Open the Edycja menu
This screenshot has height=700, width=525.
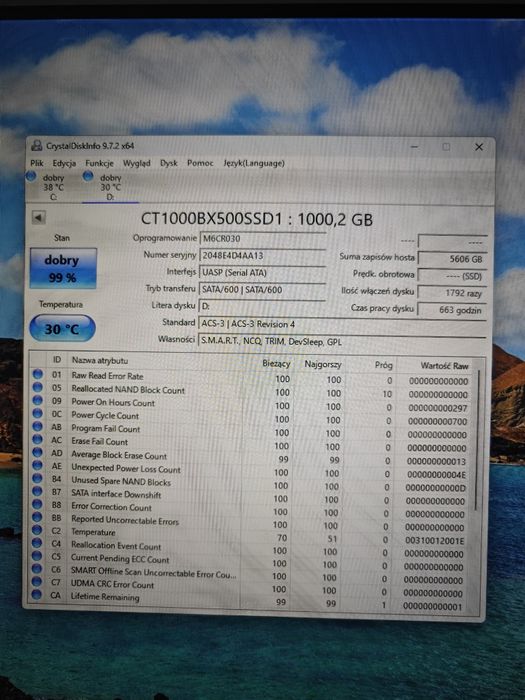(x=64, y=163)
